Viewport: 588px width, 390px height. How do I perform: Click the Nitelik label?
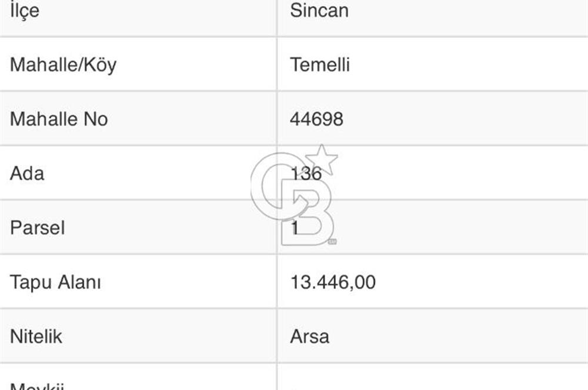pyautogui.click(x=36, y=337)
